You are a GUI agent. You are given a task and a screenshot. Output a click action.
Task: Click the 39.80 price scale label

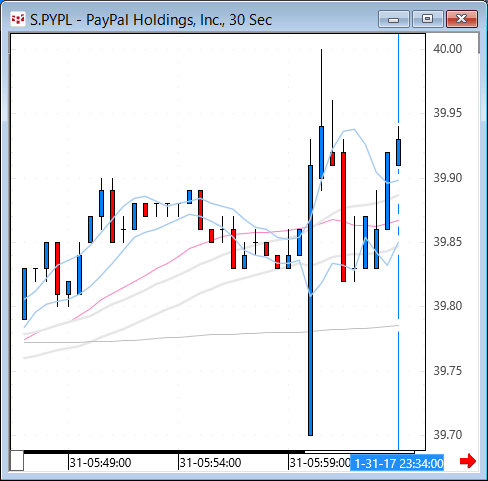pyautogui.click(x=448, y=306)
